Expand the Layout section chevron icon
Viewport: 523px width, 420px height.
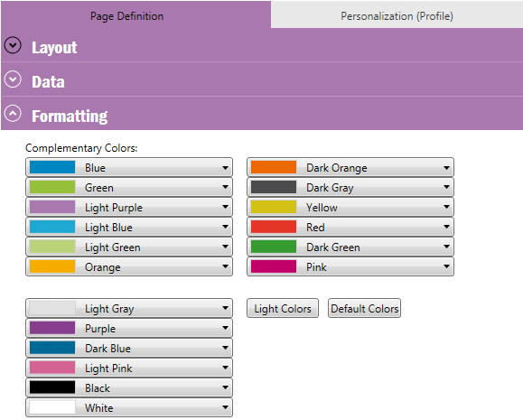pyautogui.click(x=13, y=45)
